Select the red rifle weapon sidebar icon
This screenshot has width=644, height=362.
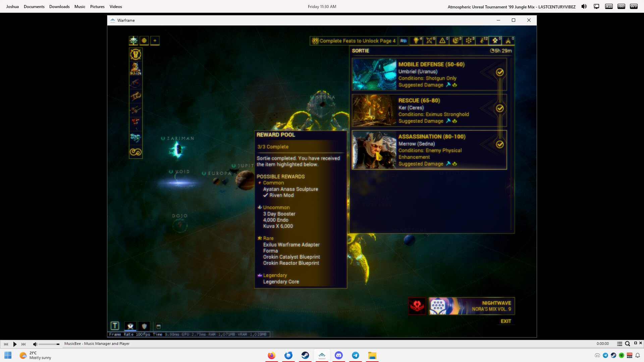coord(136,82)
